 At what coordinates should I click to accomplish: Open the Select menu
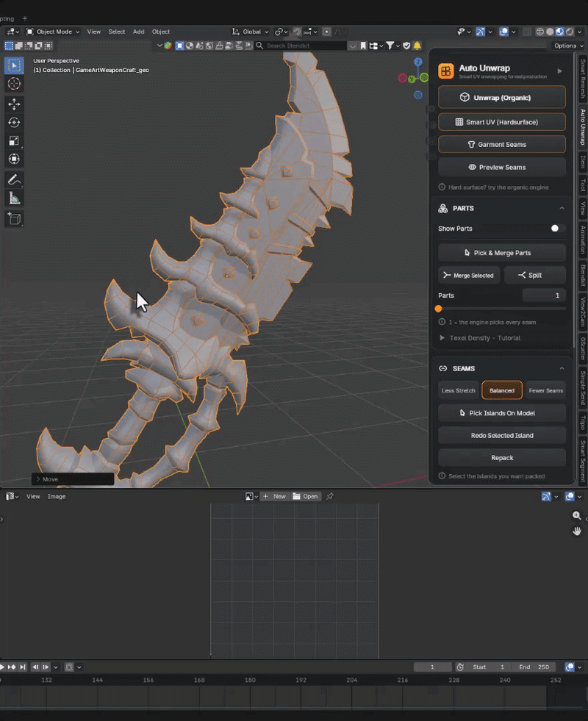tap(116, 32)
